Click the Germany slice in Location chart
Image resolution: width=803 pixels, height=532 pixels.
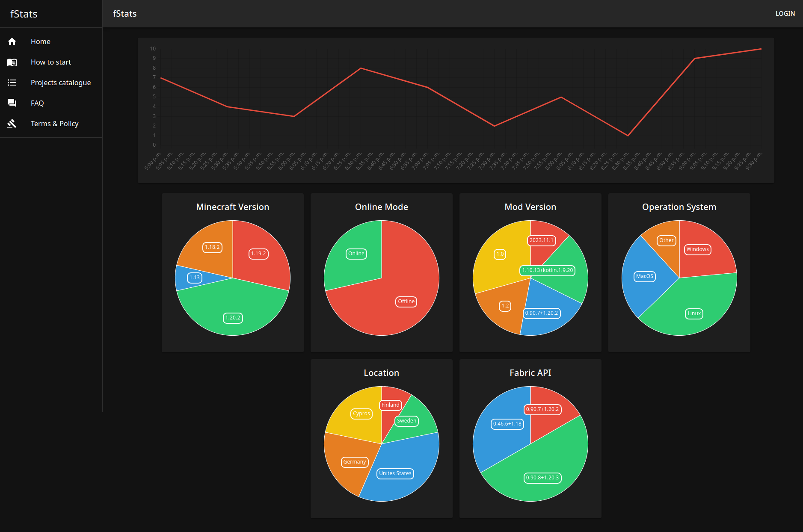tap(354, 462)
